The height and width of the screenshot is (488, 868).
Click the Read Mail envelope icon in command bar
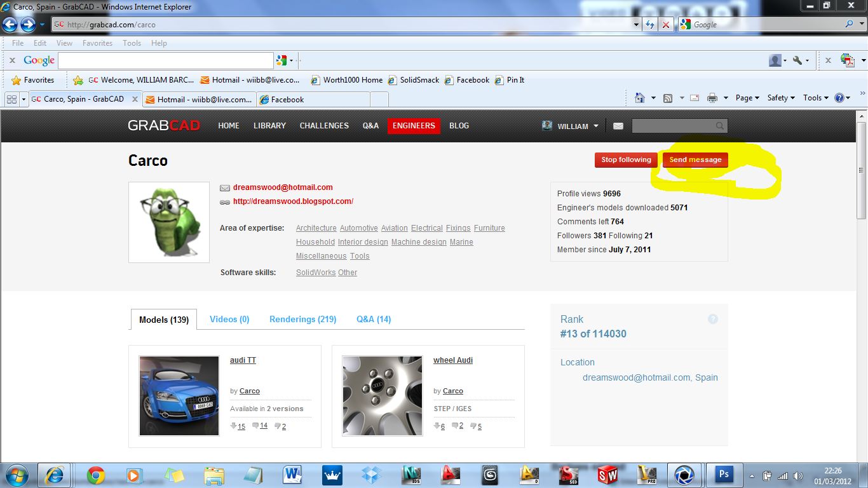(694, 98)
